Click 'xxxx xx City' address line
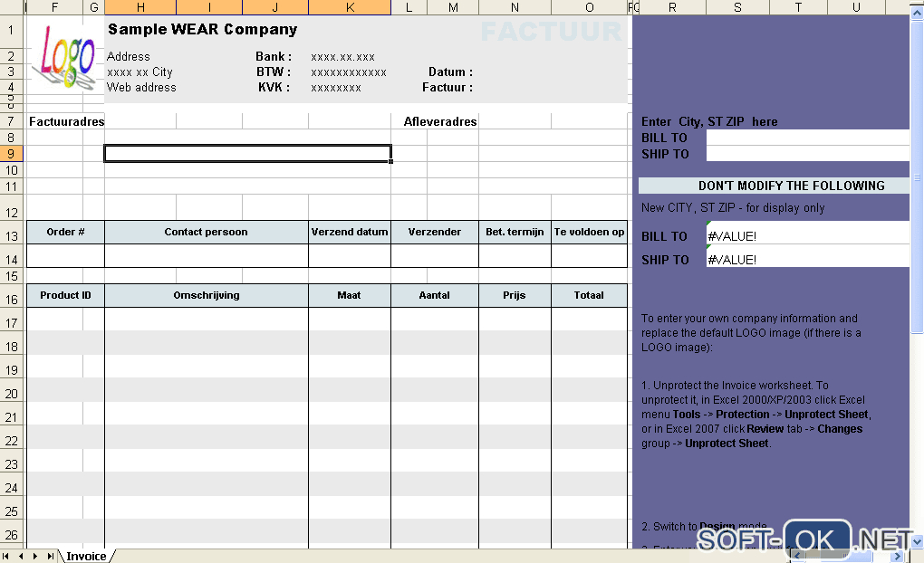The image size is (924, 563). [x=140, y=72]
